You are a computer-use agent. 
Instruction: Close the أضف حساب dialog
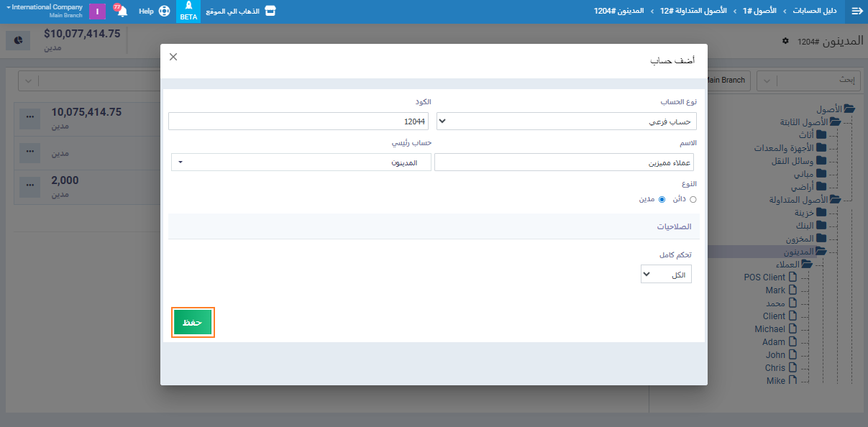(173, 57)
